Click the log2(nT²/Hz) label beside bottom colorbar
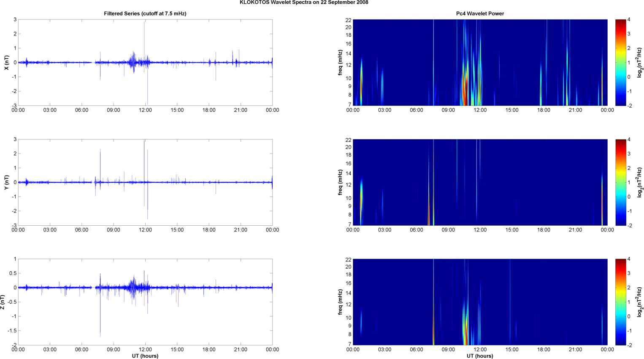Screen dimensions: 644x359 [x=640, y=302]
